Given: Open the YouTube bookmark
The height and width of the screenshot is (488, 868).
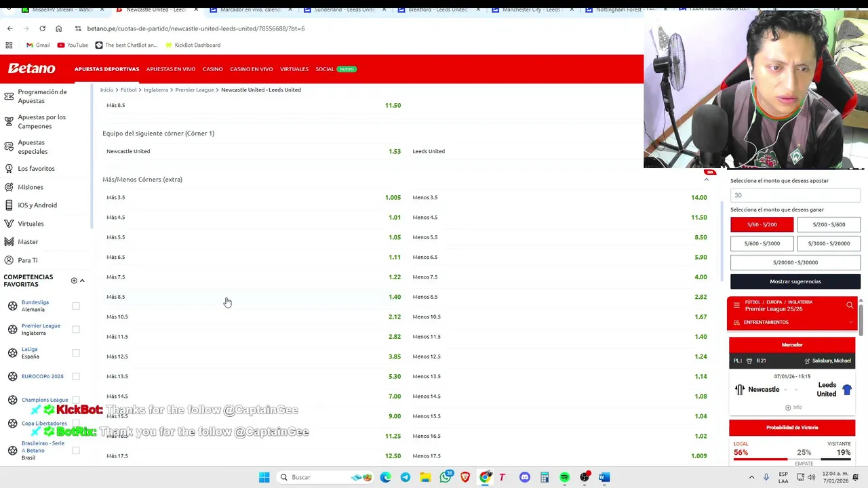Looking at the screenshot, I should (73, 45).
